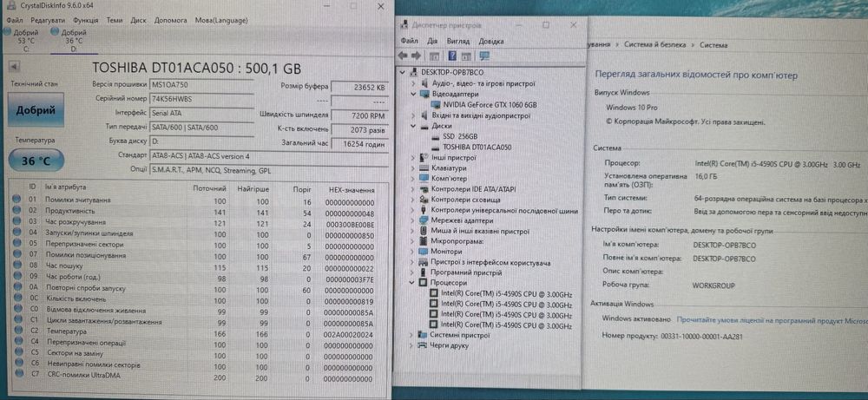Click the status circle for attribute 05
The width and height of the screenshot is (868, 400).
[16, 244]
